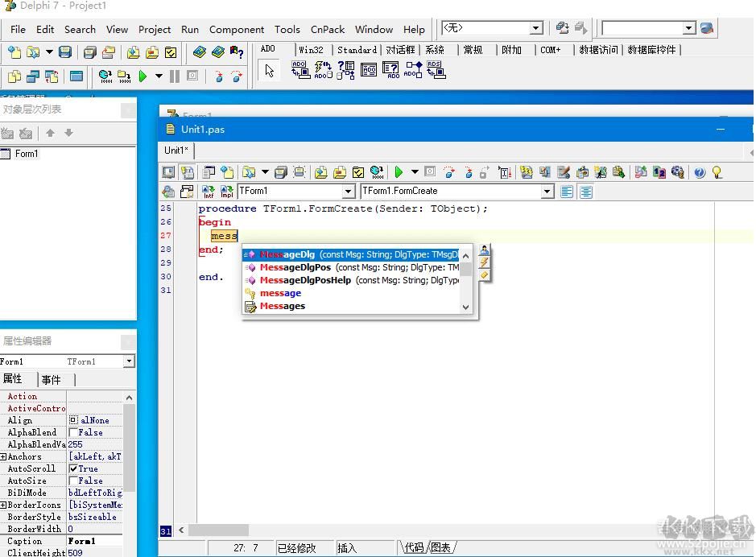756x557 pixels.
Task: Select the arrow pointer in component palette
Action: click(x=269, y=71)
